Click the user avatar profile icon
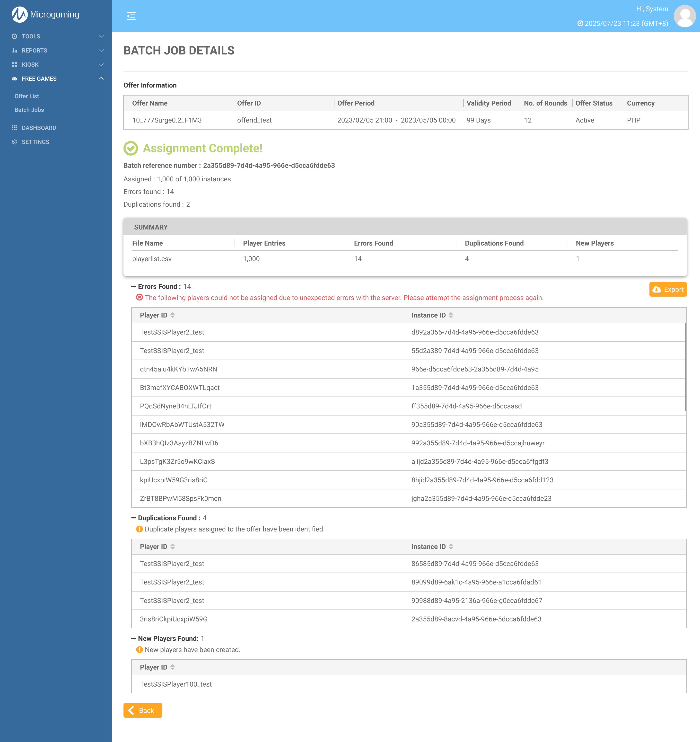The width and height of the screenshot is (700, 742). tap(685, 16)
